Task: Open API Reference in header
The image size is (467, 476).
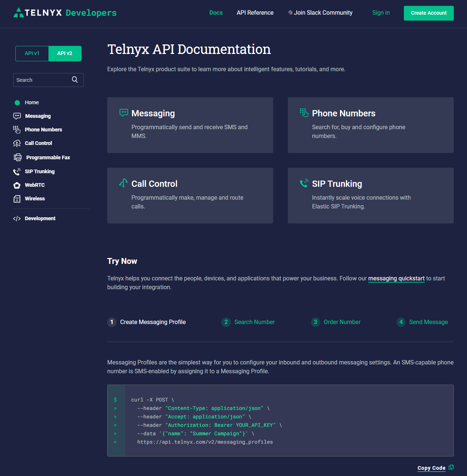Action: coord(255,13)
